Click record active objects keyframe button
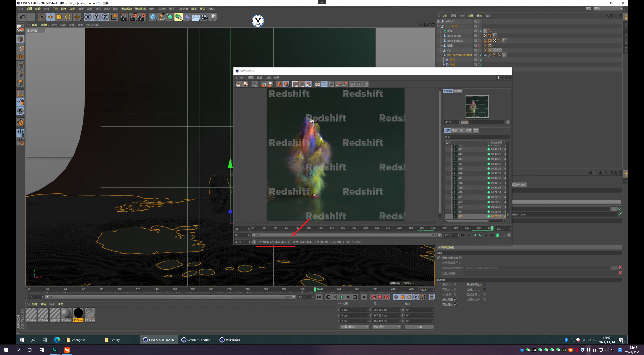This screenshot has height=355, width=644. tap(373, 297)
